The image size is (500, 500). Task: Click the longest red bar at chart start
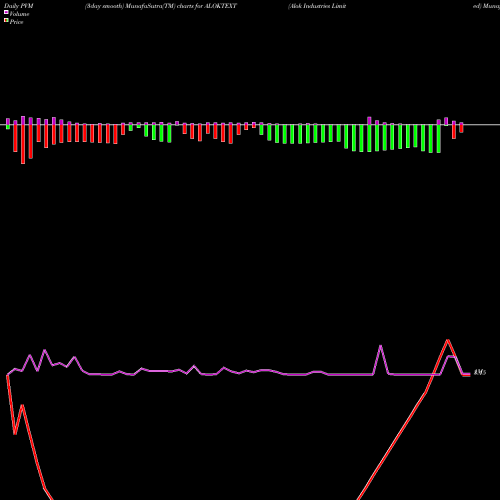pos(23,144)
